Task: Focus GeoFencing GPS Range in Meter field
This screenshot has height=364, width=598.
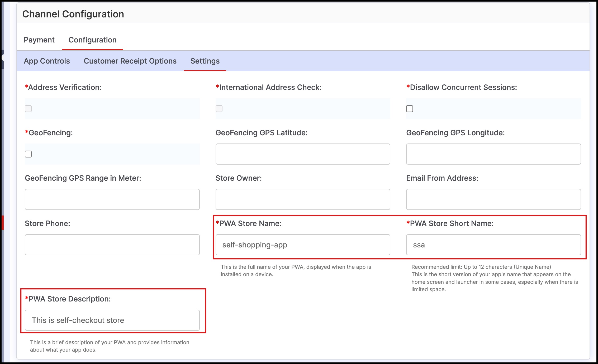Action: pyautogui.click(x=112, y=199)
